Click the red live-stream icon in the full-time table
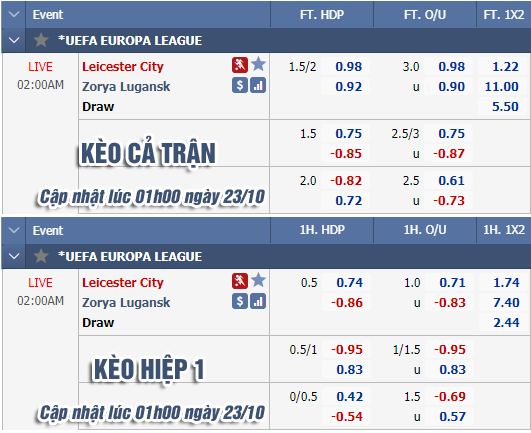Image resolution: width=531 pixels, height=433 pixels. [240, 65]
